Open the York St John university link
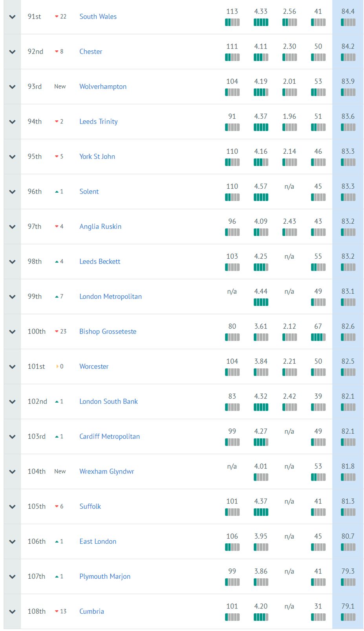This screenshot has width=364, height=631. (x=97, y=156)
